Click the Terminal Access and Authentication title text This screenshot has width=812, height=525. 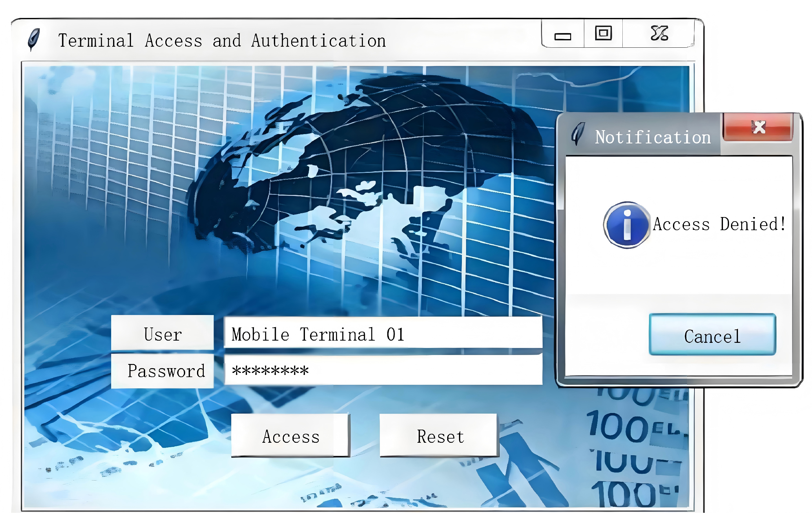point(222,41)
